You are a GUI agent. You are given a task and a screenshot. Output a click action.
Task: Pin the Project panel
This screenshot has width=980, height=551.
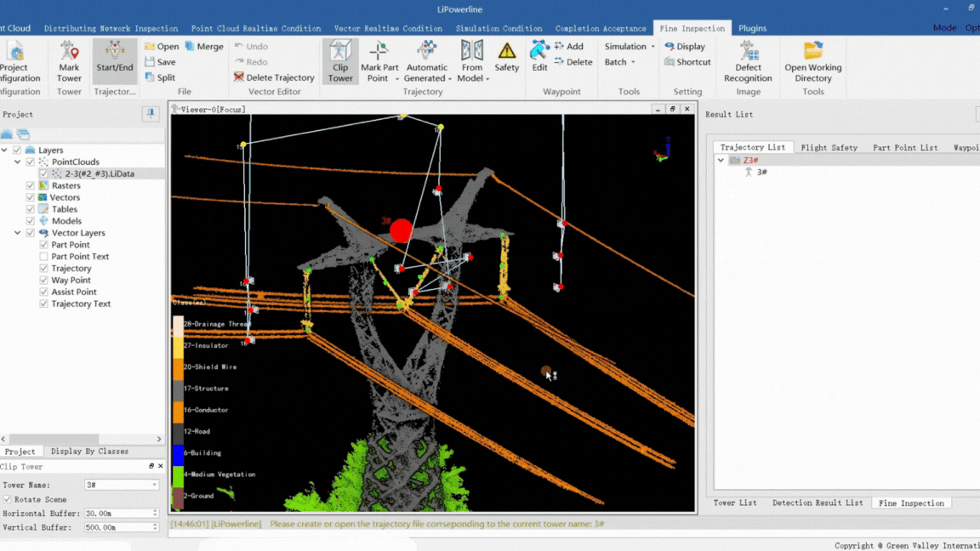click(151, 114)
